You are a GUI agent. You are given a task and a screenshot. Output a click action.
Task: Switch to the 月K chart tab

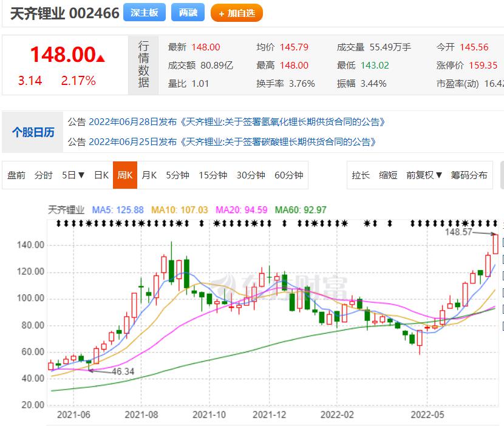pos(149,175)
